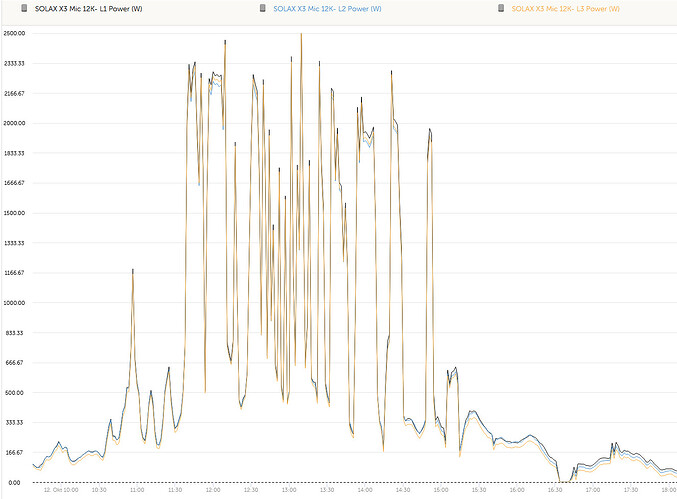Click the 13:30 time axis label
Image resolution: width=677 pixels, height=499 pixels.
327,490
